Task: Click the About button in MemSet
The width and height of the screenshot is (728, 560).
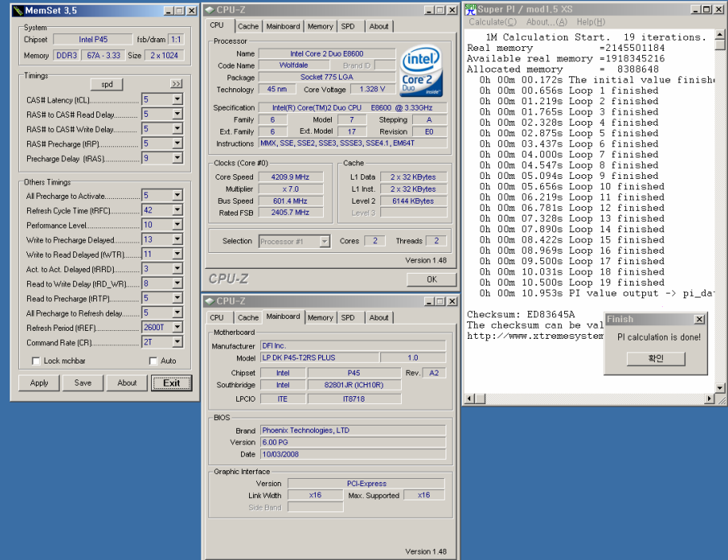Action: [x=127, y=383]
